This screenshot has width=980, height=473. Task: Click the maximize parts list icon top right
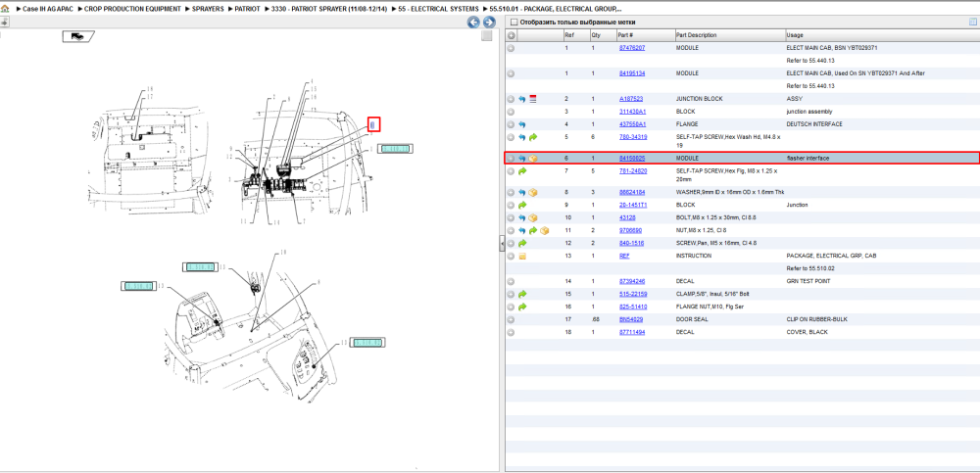pos(972,22)
